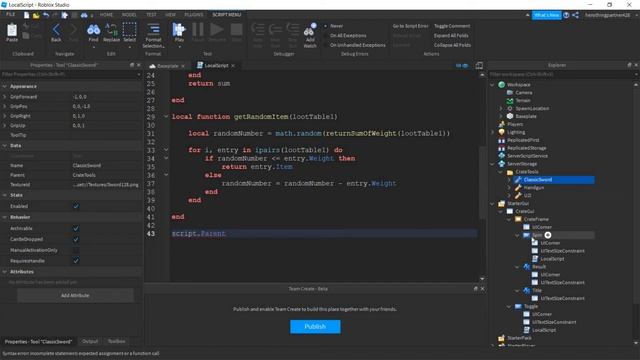Collapse the Attributes section
640x360 pixels.
[4, 272]
